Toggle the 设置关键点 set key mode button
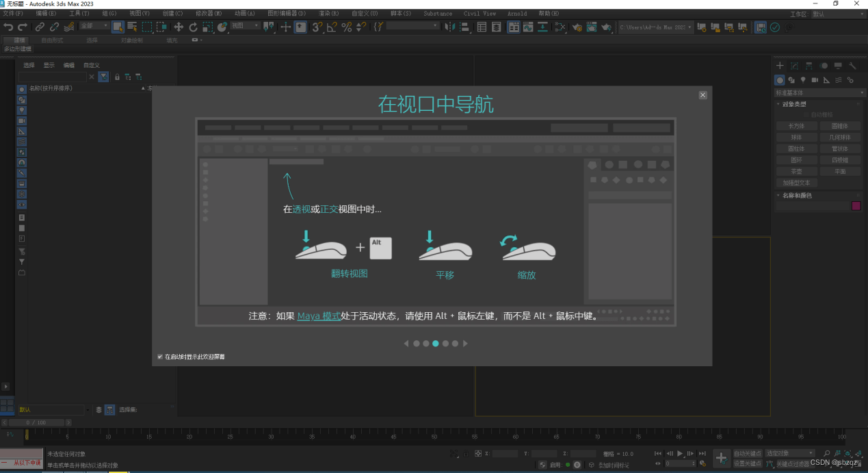Viewport: 868px width, 473px height. pos(748,463)
